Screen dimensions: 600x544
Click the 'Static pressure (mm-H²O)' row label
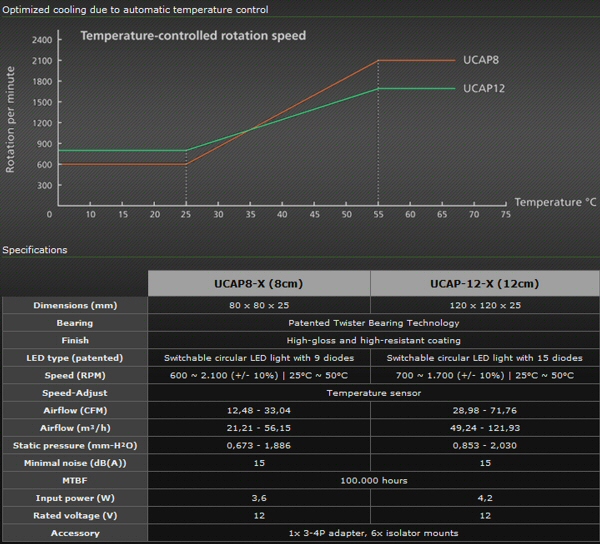coord(75,446)
